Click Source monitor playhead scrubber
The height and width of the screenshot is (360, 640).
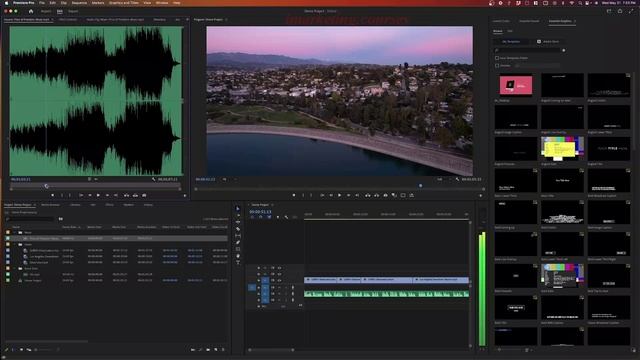point(47,186)
